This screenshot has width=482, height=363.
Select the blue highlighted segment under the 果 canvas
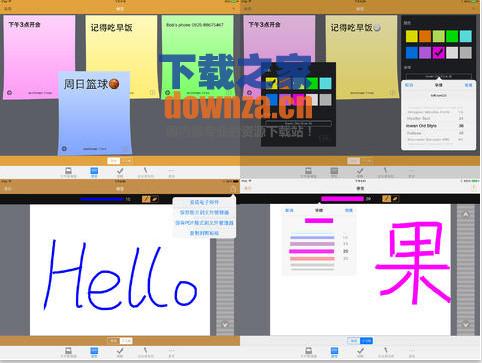[366, 341]
